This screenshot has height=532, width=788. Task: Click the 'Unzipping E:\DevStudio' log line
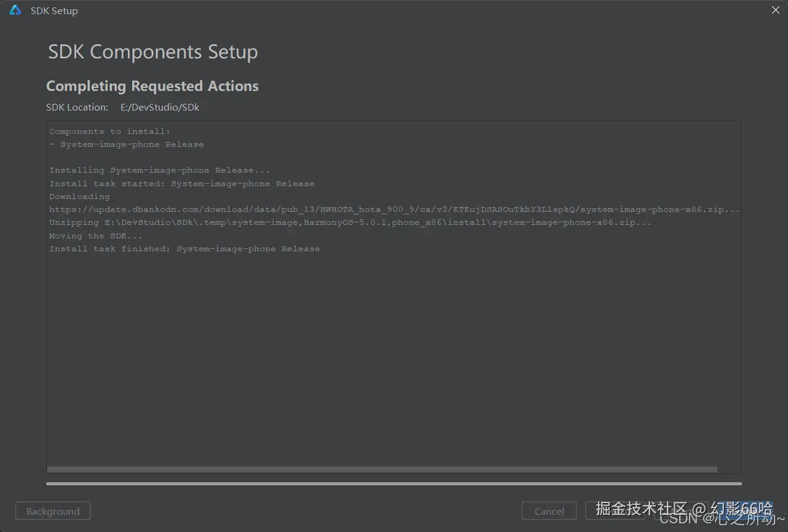[350, 222]
